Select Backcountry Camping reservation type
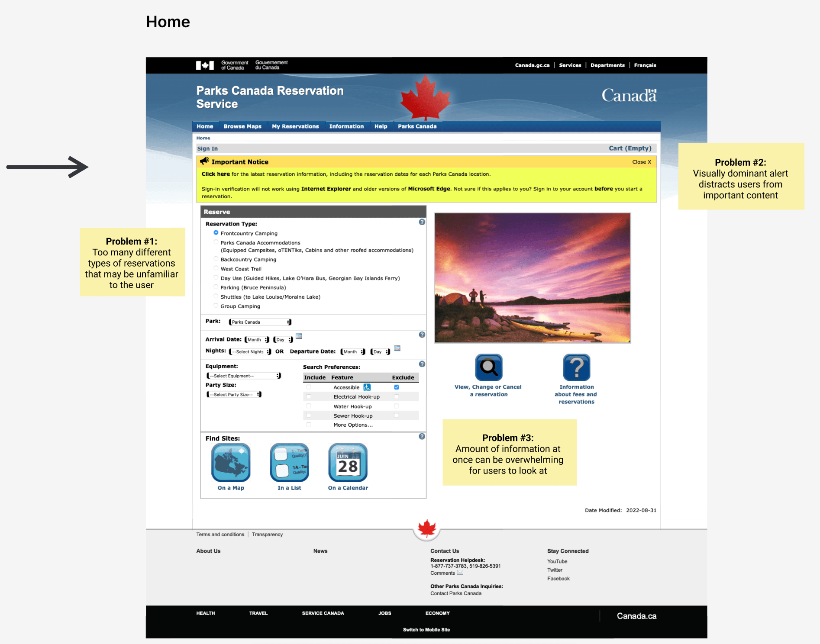820x644 pixels. click(216, 259)
